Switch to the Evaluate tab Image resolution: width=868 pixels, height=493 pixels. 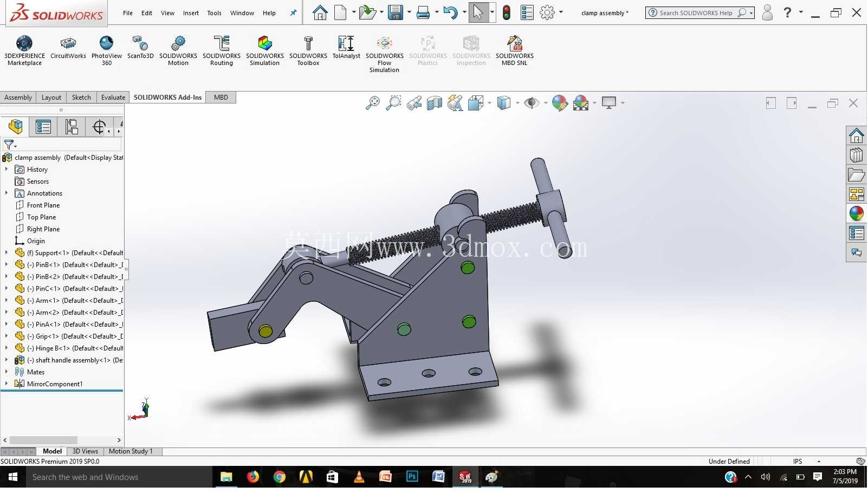pos(113,98)
